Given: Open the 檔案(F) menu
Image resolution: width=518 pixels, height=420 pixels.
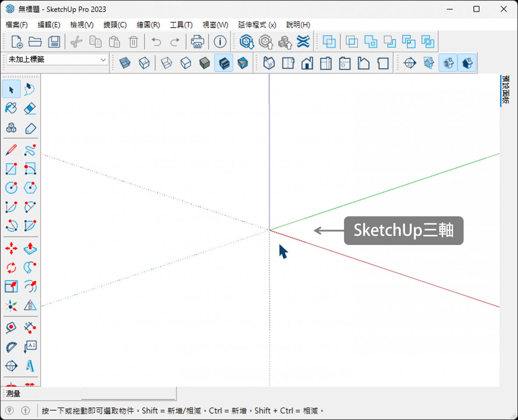Looking at the screenshot, I should 16,25.
